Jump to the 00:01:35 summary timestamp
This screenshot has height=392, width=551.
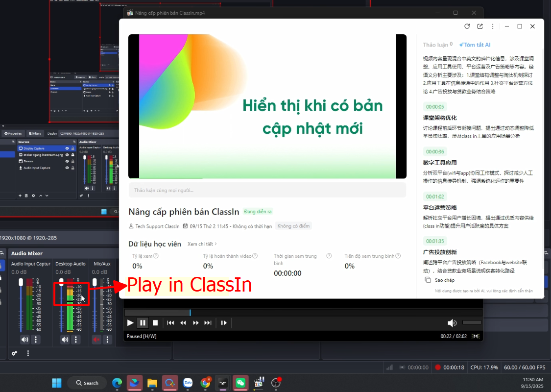[435, 241]
